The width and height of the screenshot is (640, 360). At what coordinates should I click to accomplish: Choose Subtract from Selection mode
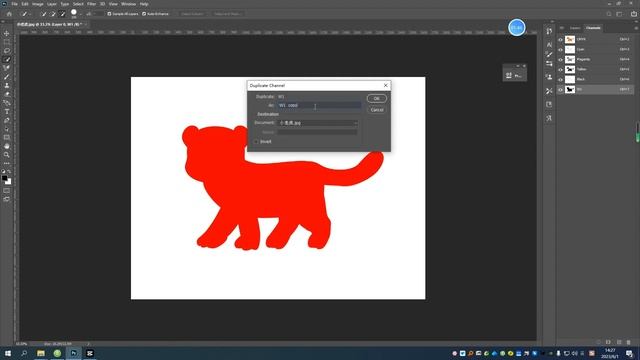pos(62,14)
